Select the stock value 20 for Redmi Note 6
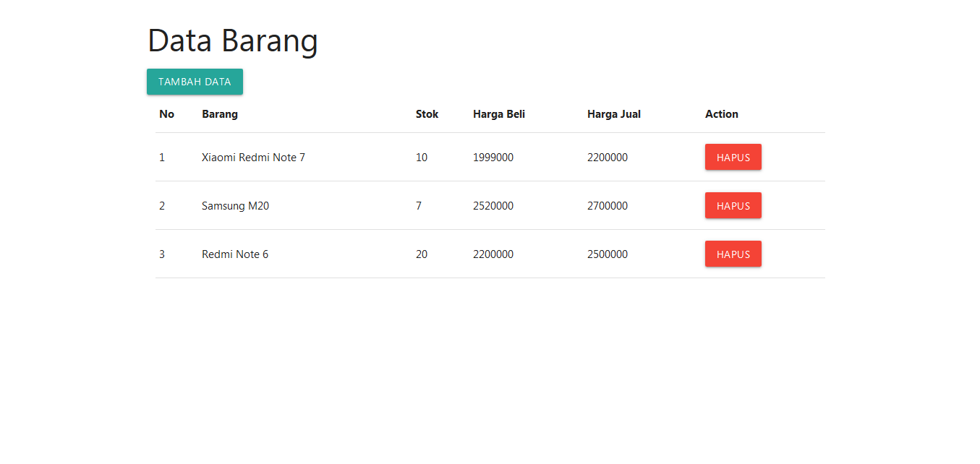980x464 pixels. [x=422, y=254]
